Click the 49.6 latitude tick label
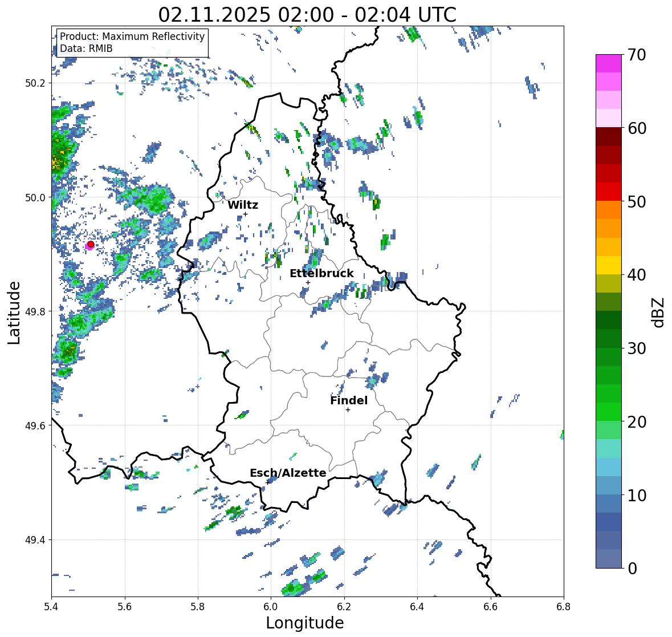This screenshot has height=637, width=672. click(x=35, y=425)
